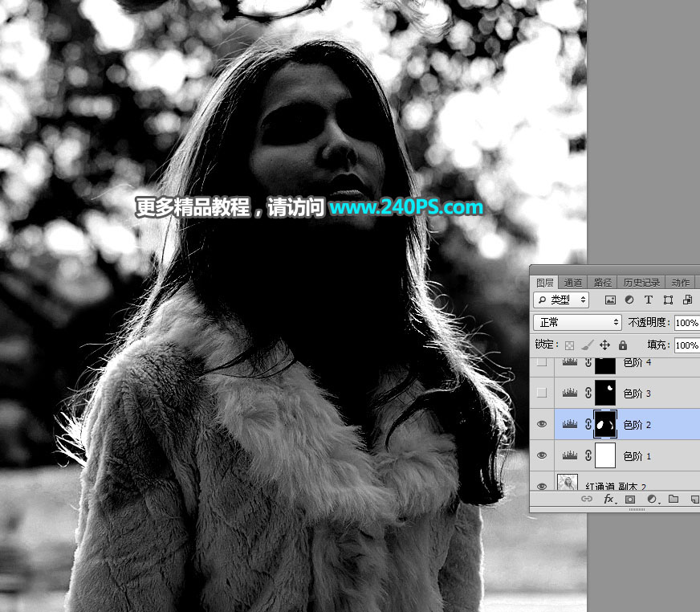Create new group folder icon
Viewport: 700px width, 612px height.
[674, 499]
